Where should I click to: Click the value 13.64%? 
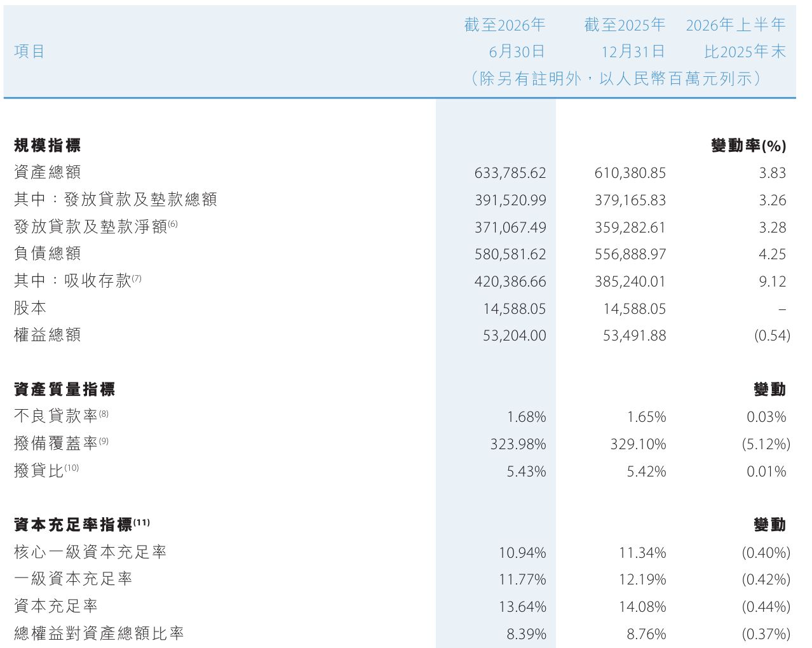[x=522, y=607]
